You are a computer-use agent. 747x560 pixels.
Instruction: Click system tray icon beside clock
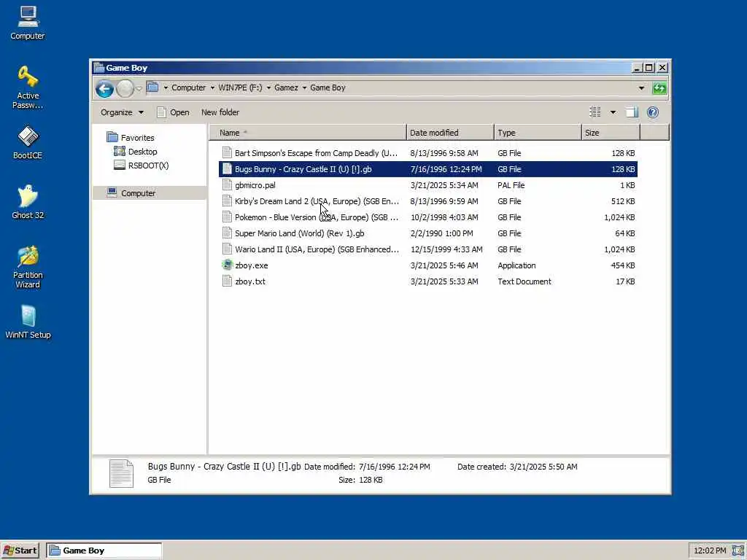[738, 551]
